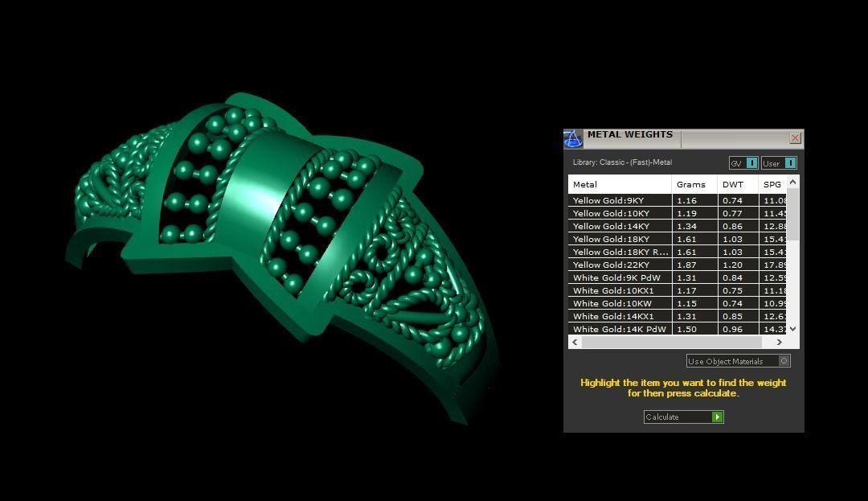Click the scroll right arrow of metal list

[780, 342]
